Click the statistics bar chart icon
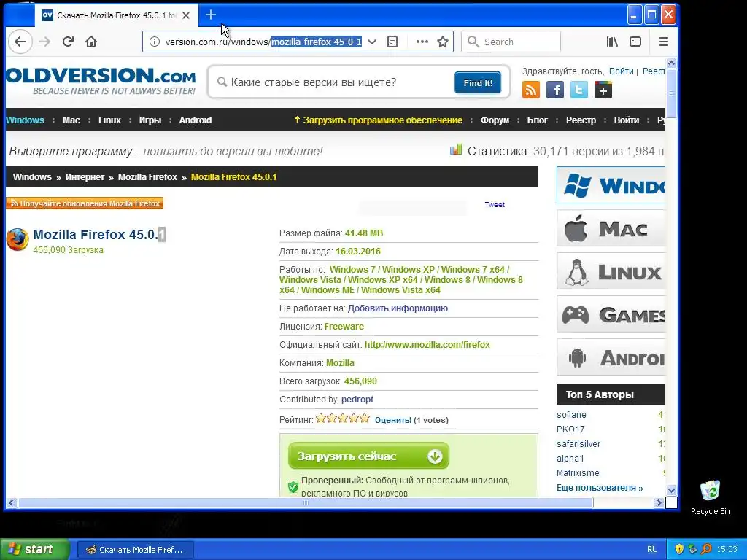The image size is (747, 560). coord(456,150)
